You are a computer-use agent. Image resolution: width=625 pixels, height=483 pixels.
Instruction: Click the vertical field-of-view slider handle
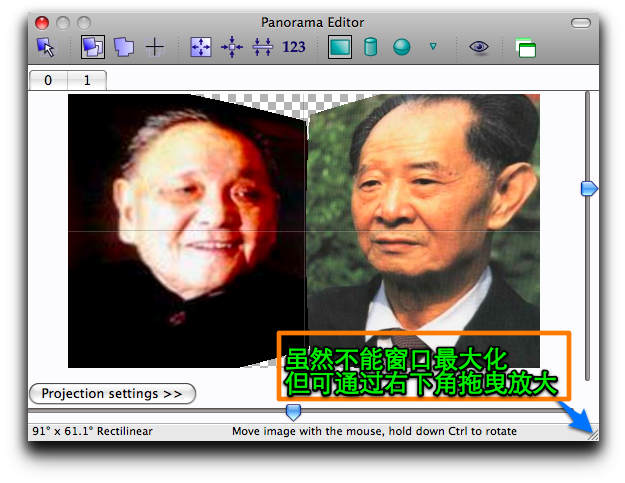tap(589, 188)
